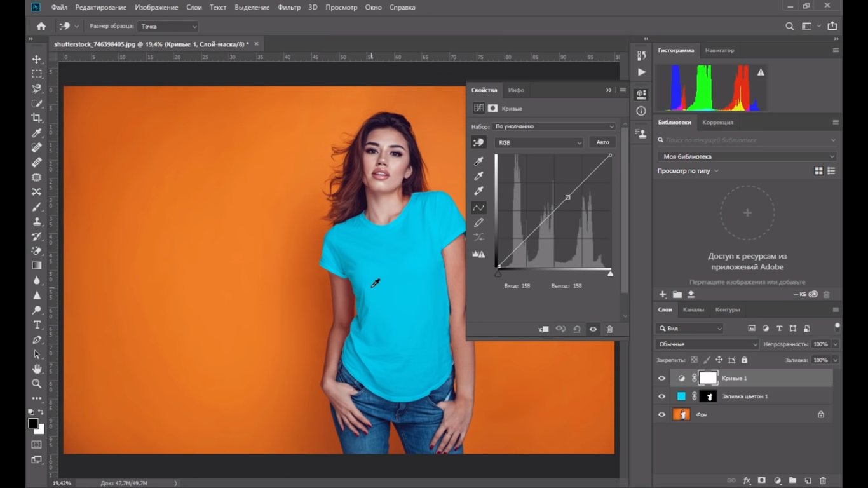Click the foreground color swatch
The height and width of the screenshot is (488, 868).
pyautogui.click(x=33, y=423)
